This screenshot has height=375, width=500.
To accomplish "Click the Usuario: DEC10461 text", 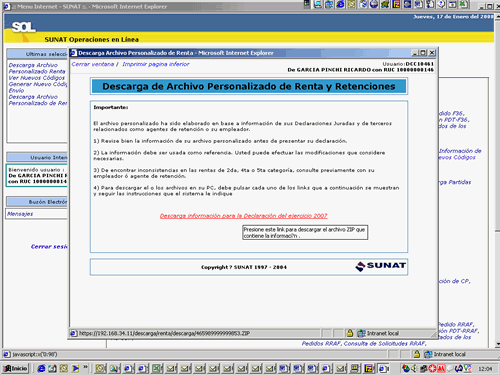I will 408,64.
